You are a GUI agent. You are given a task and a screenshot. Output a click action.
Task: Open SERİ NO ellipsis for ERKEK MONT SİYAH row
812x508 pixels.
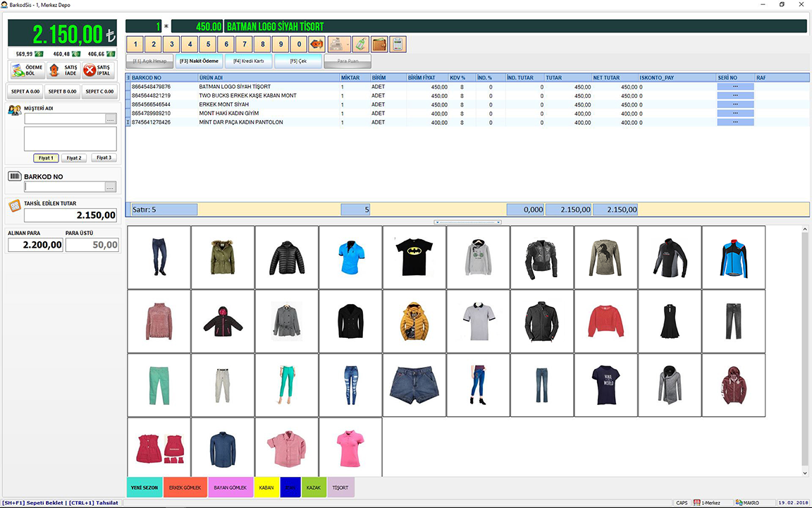pyautogui.click(x=735, y=104)
